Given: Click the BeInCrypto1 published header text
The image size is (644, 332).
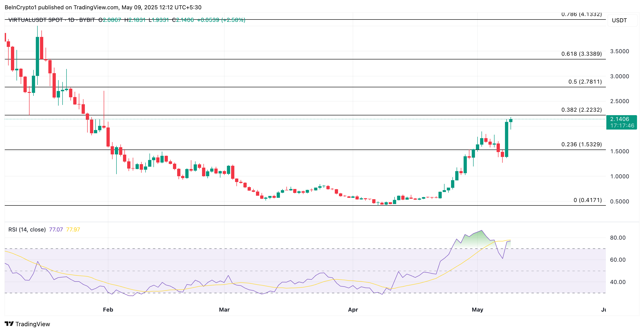Looking at the screenshot, I should pos(103,7).
